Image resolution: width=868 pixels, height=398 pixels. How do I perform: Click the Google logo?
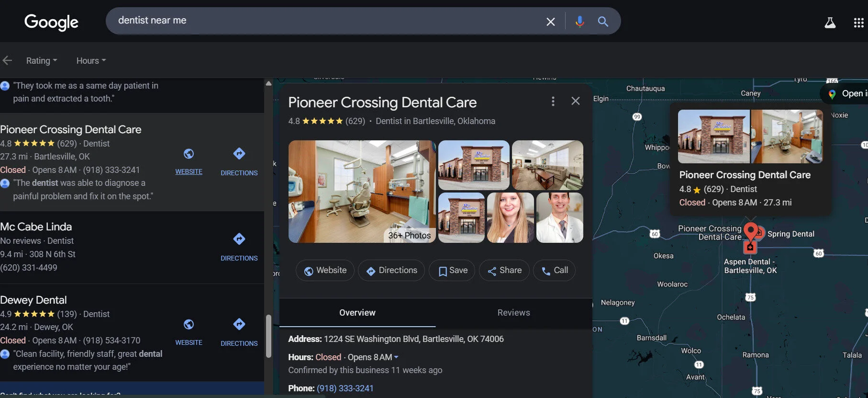pyautogui.click(x=51, y=22)
